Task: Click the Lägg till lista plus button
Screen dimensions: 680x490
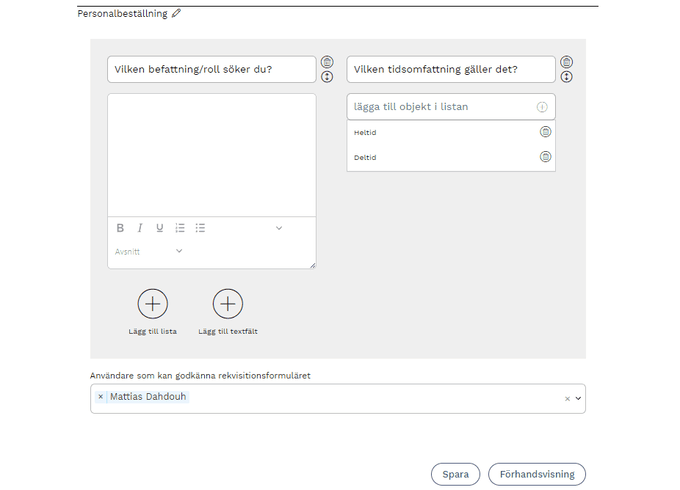Action: click(x=152, y=304)
